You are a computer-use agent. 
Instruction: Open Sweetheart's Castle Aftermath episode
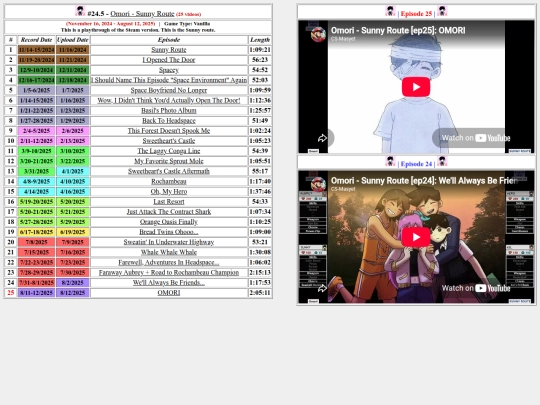coord(169,171)
